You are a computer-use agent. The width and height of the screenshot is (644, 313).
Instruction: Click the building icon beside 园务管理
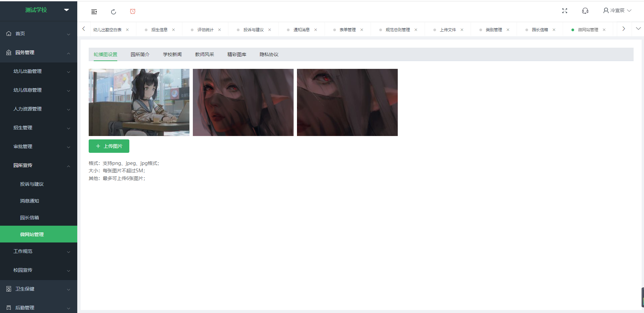pos(9,52)
